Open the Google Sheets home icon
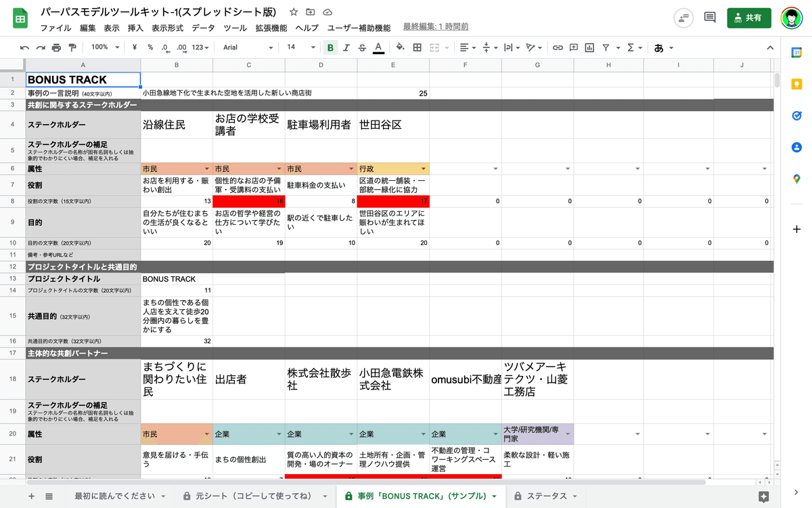Image resolution: width=812 pixels, height=508 pixels. (20, 18)
